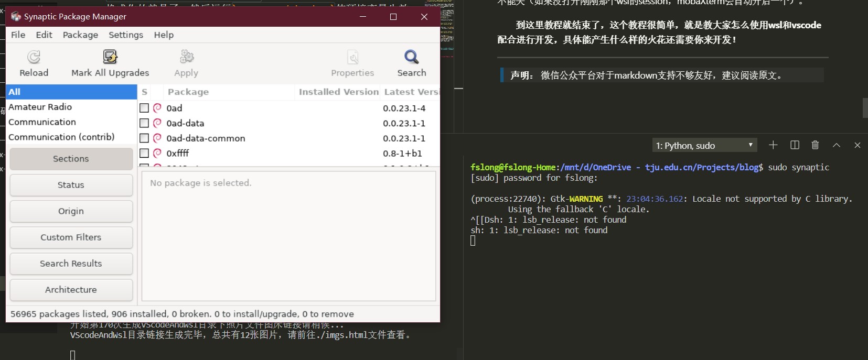Click the editor vertical scrollbar thumb
Image resolution: width=868 pixels, height=360 pixels.
(x=865, y=108)
